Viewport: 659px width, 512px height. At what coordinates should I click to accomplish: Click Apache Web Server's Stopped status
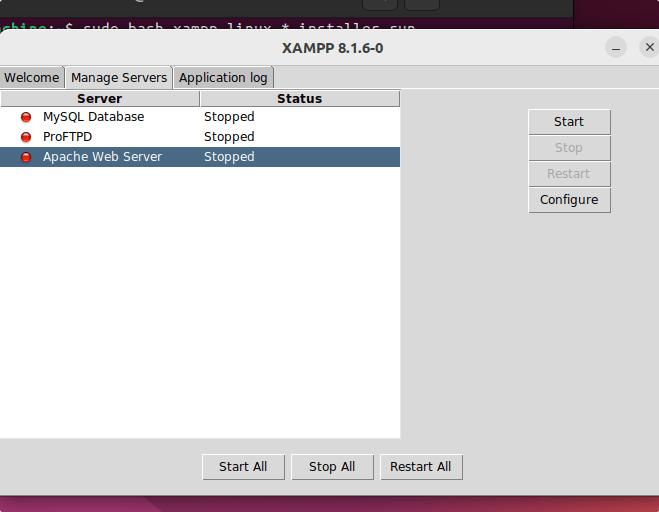click(x=229, y=157)
